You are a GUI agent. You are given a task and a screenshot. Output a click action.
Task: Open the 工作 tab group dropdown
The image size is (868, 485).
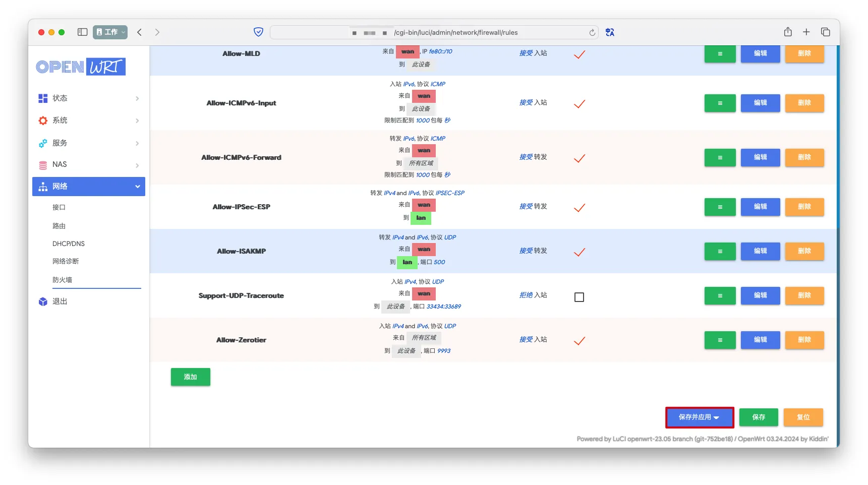click(110, 32)
